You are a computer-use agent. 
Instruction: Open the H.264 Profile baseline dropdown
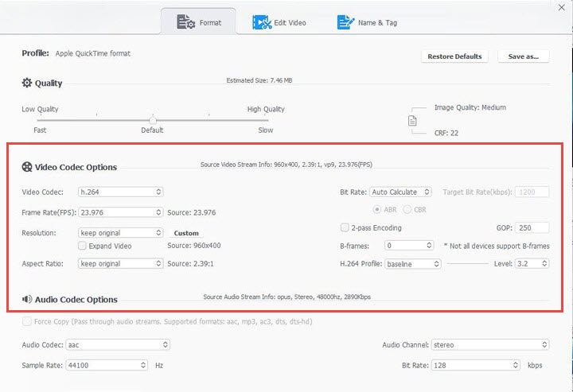tap(413, 264)
